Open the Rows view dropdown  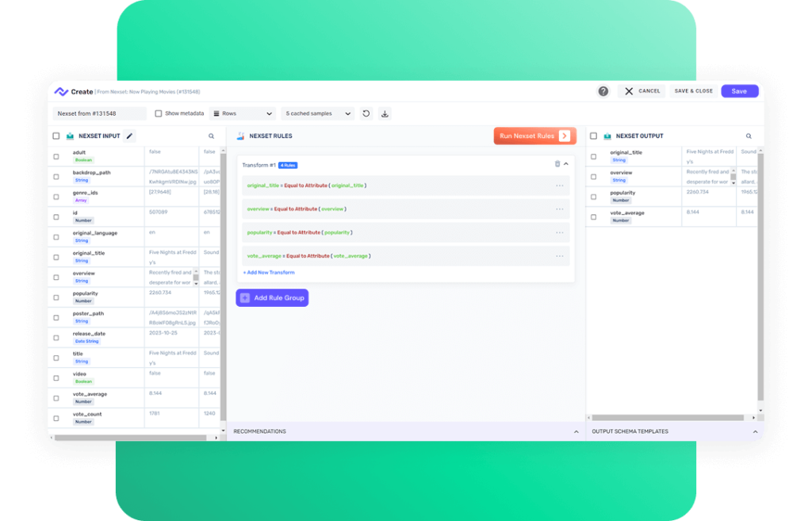[243, 113]
